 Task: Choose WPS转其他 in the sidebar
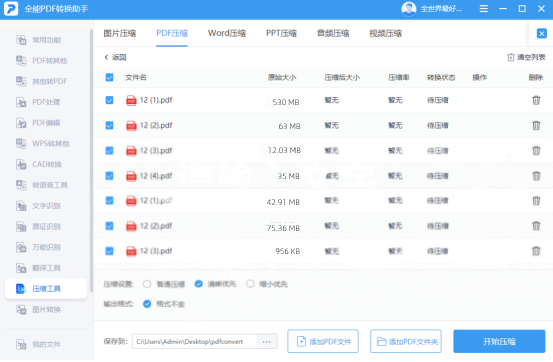pyautogui.click(x=43, y=144)
